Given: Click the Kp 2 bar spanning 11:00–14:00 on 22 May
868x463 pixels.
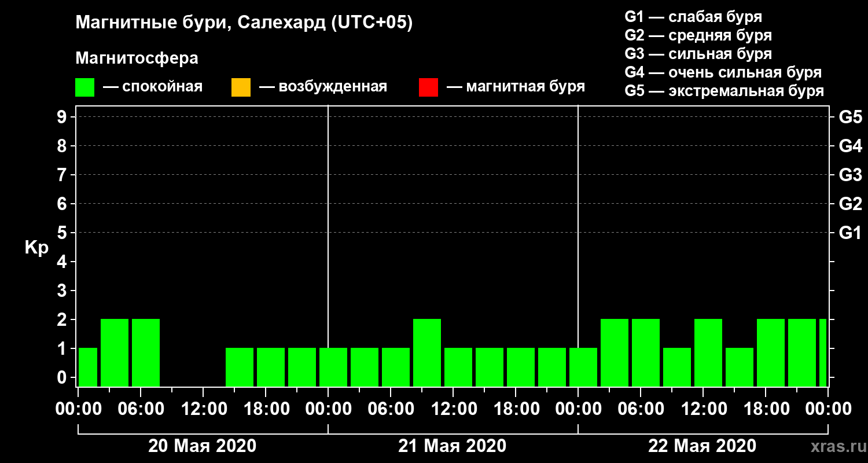Looking at the screenshot, I should pos(708,352).
